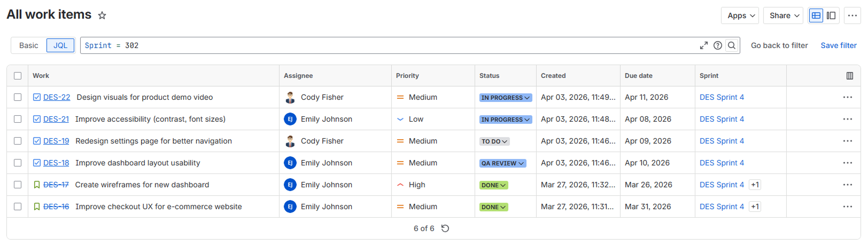Show extra sprints +1 for DES-17

point(755,185)
